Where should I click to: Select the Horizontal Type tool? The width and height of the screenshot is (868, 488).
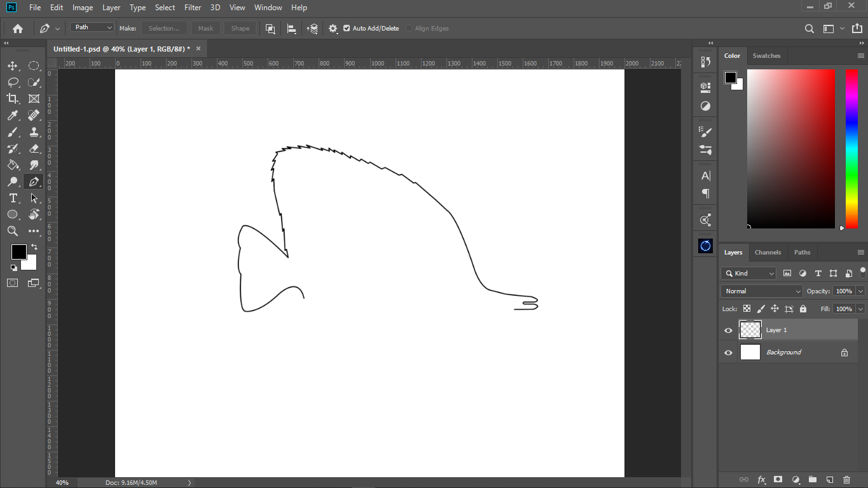tap(12, 198)
